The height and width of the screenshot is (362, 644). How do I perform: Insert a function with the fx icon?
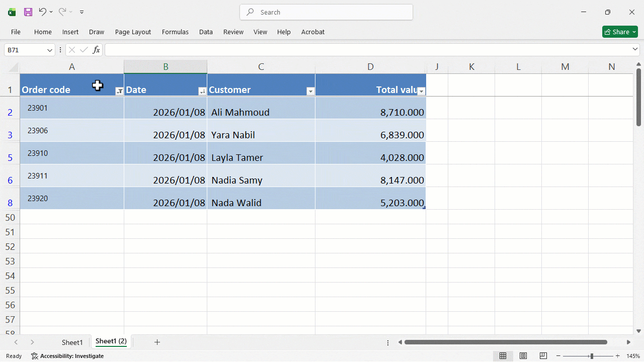coord(96,50)
